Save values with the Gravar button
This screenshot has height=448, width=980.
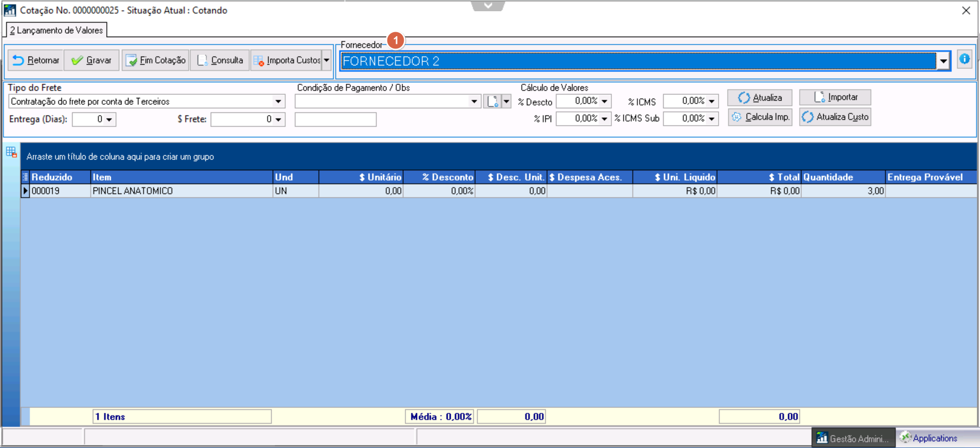pyautogui.click(x=92, y=60)
